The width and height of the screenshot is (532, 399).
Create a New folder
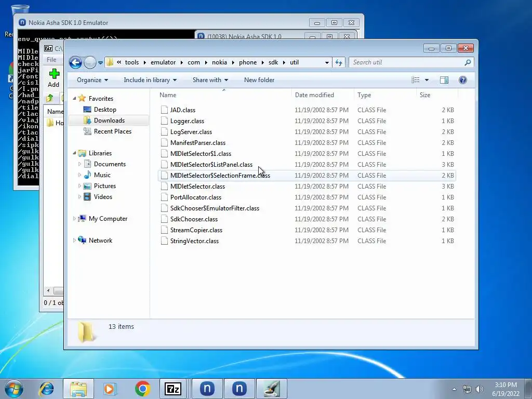(259, 80)
